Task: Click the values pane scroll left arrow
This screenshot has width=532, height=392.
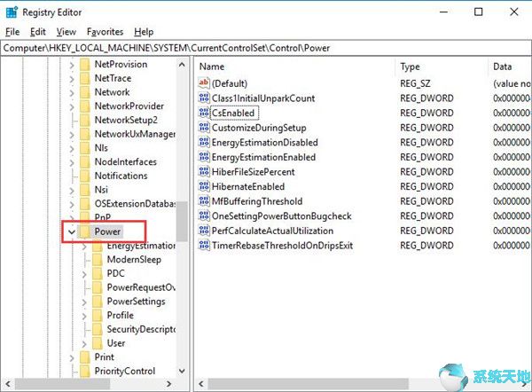Action: click(201, 384)
